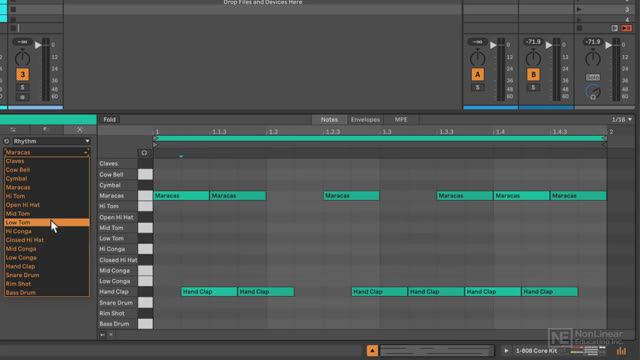
Task: Choose Closed Hi Hat from dropdown list
Action: 47,240
